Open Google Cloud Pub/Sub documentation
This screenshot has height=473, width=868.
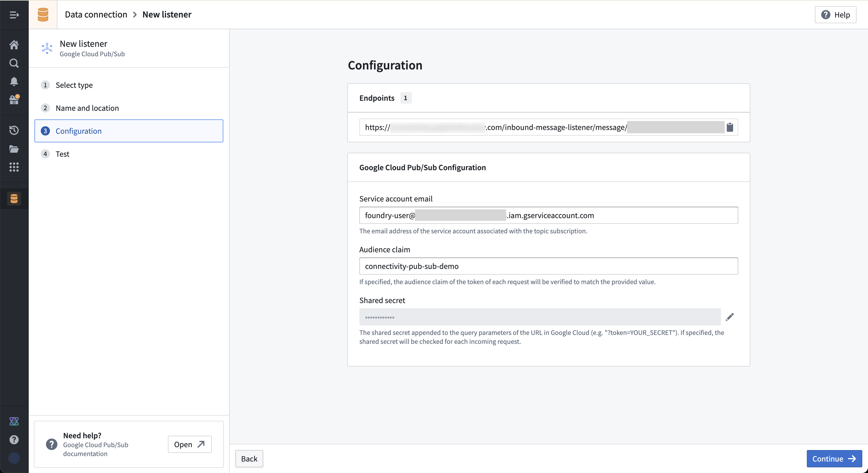pos(189,444)
